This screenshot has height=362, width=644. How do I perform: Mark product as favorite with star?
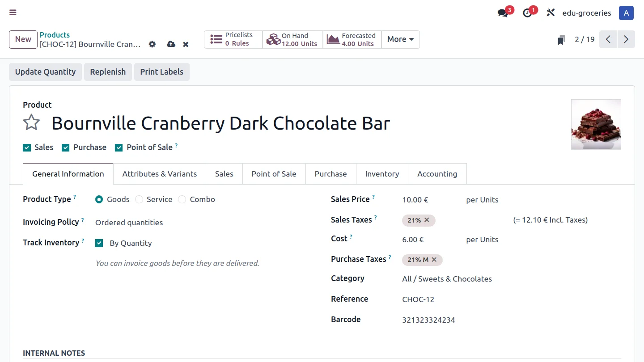click(x=32, y=122)
